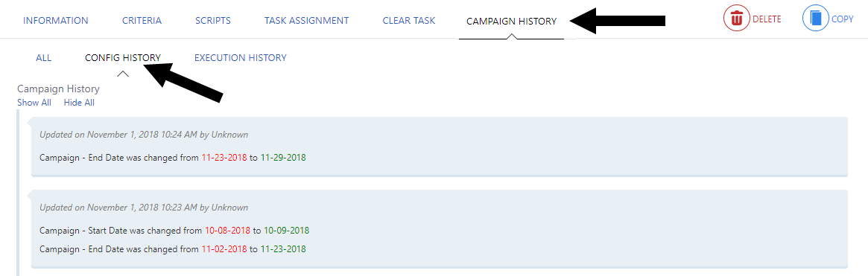Switch to the Execution History sub-tab
The width and height of the screenshot is (868, 276).
240,57
